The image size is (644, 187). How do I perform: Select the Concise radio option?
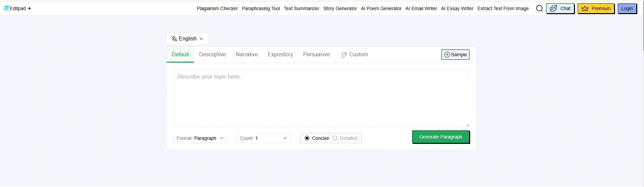coord(307,138)
